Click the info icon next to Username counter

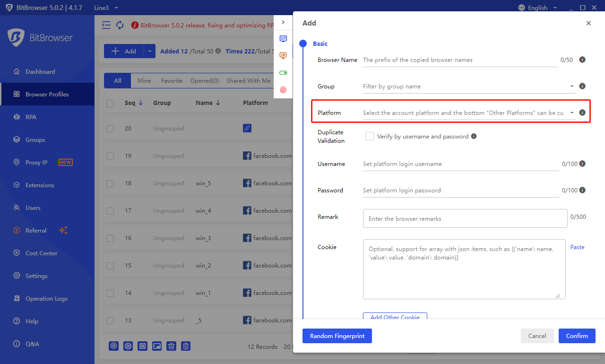tap(582, 164)
